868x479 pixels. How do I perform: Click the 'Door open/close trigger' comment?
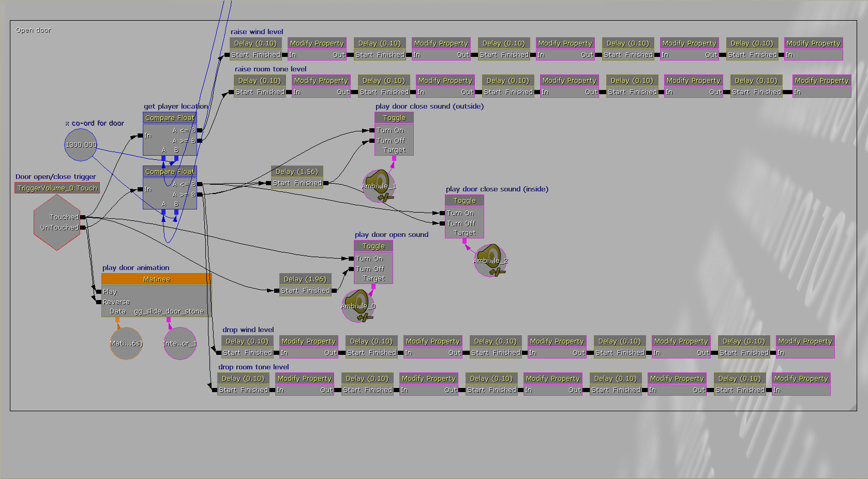point(56,176)
